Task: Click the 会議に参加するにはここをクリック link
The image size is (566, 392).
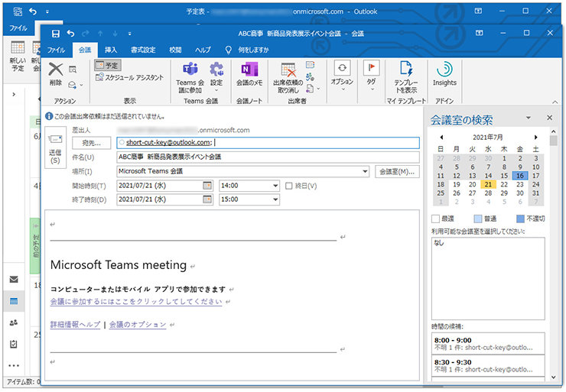Action: coord(136,302)
